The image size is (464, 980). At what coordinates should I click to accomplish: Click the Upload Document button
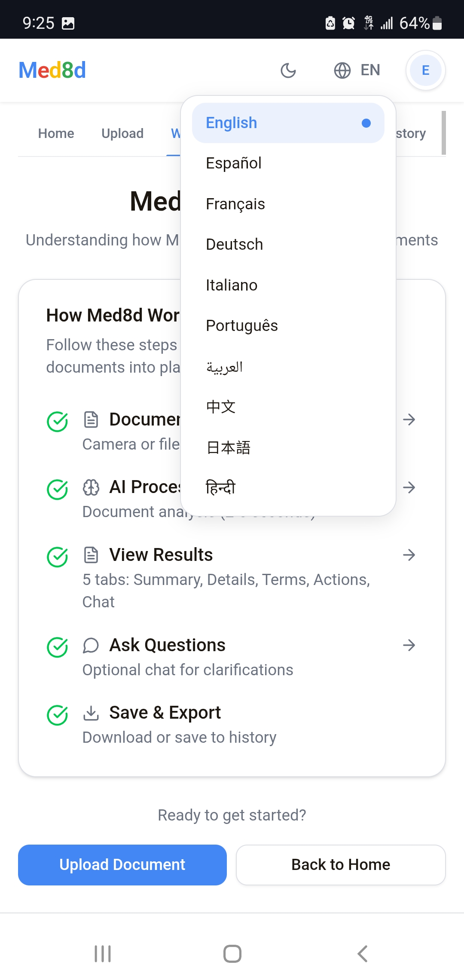(122, 865)
